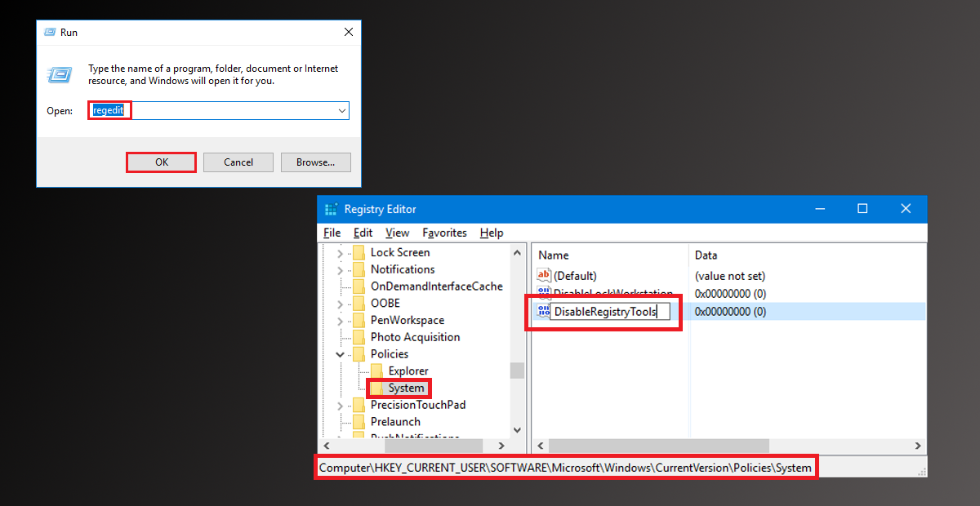Select the Notifications folder icon
The image size is (980, 506).
[x=359, y=269]
